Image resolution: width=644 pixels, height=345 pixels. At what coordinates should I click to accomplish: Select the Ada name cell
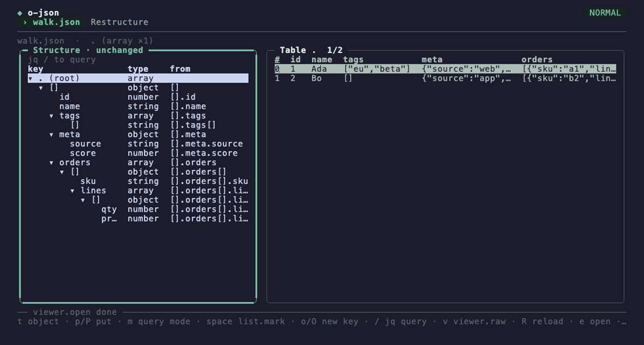[x=319, y=69]
